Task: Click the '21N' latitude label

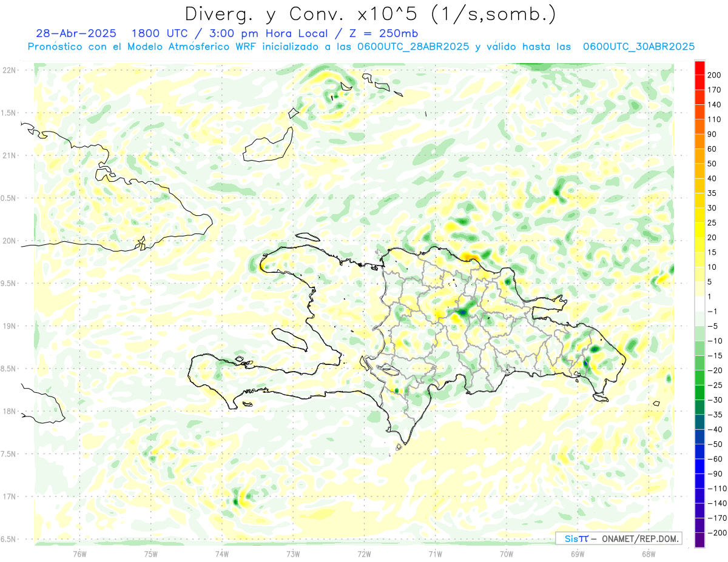Action: point(9,156)
